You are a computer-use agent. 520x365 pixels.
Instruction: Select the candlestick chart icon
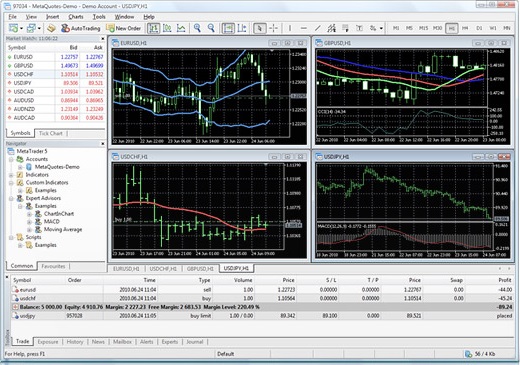(x=167, y=28)
